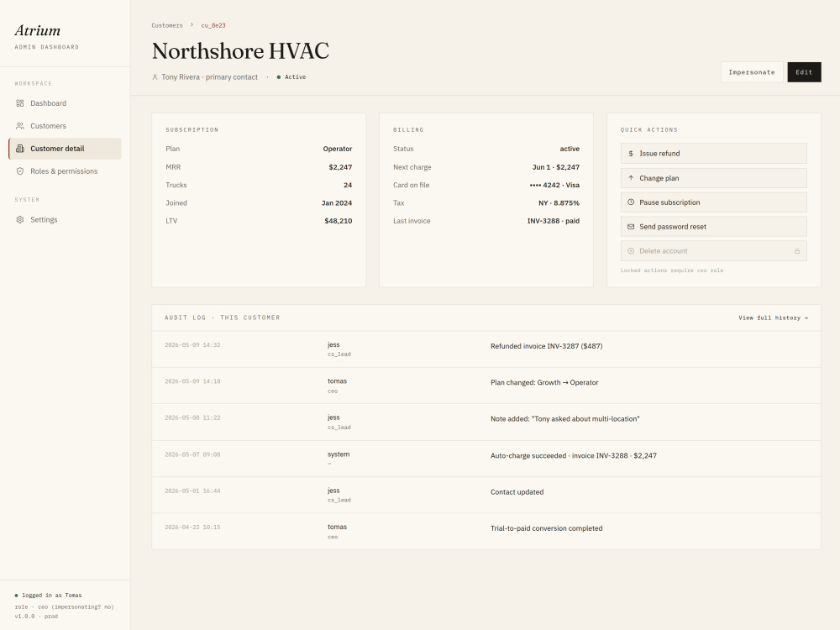Click the clock icon on Pause subscription
Viewport: 840px width, 630px height.
[631, 202]
